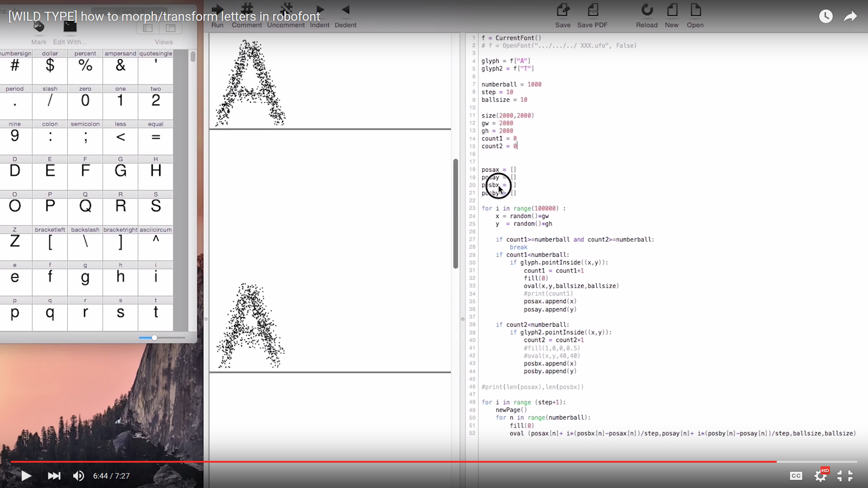Click the Open file icon
The width and height of the screenshot is (868, 488).
tap(695, 10)
